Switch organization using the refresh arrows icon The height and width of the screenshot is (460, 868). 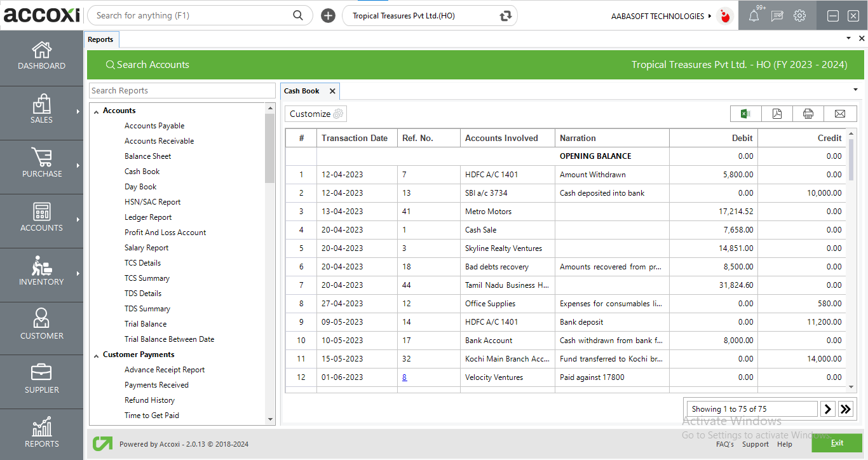(506, 16)
